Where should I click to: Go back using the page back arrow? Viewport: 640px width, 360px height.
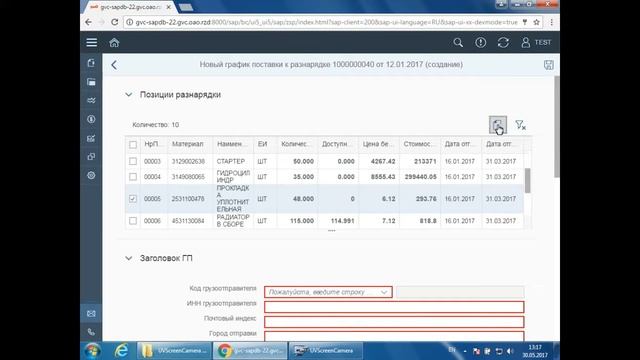[x=114, y=65]
